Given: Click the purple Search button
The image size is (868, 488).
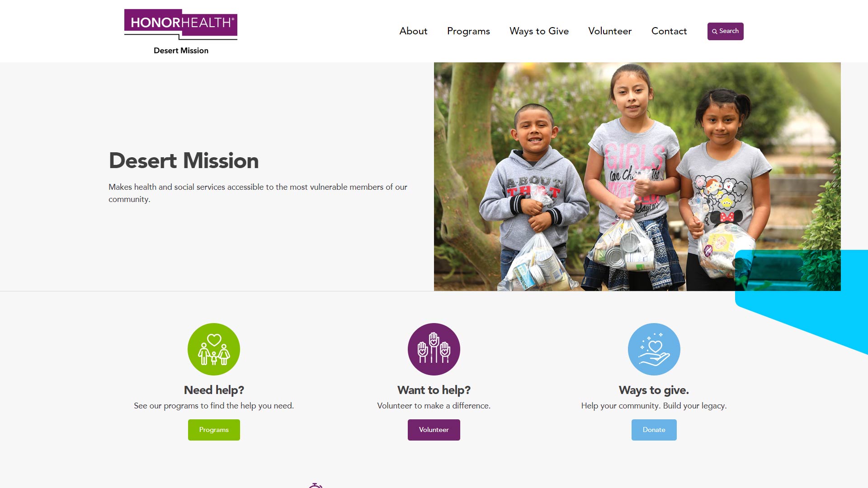Looking at the screenshot, I should coord(726,31).
